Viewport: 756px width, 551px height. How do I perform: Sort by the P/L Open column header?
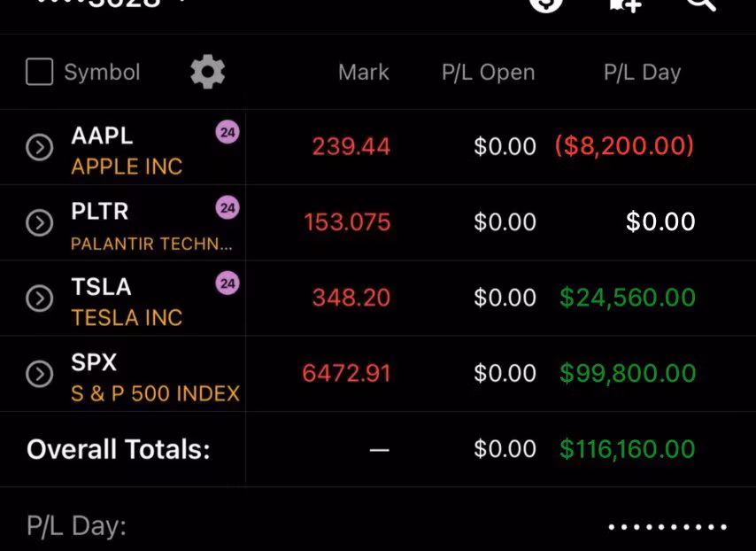(x=488, y=73)
